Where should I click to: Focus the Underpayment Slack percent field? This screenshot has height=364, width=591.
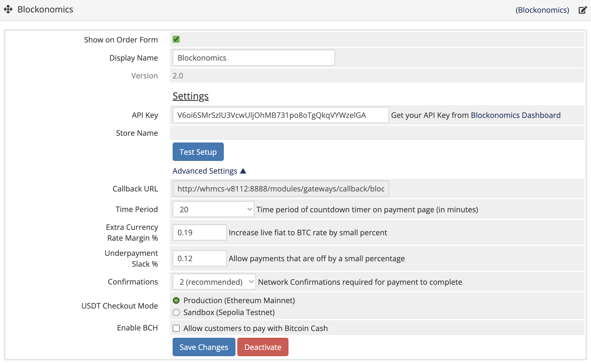(199, 258)
